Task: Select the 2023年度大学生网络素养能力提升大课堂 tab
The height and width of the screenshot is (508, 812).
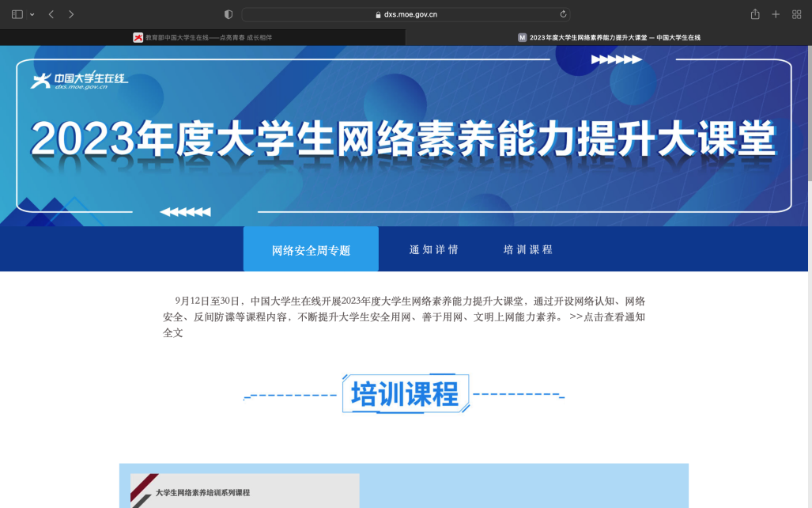Action: [609, 37]
